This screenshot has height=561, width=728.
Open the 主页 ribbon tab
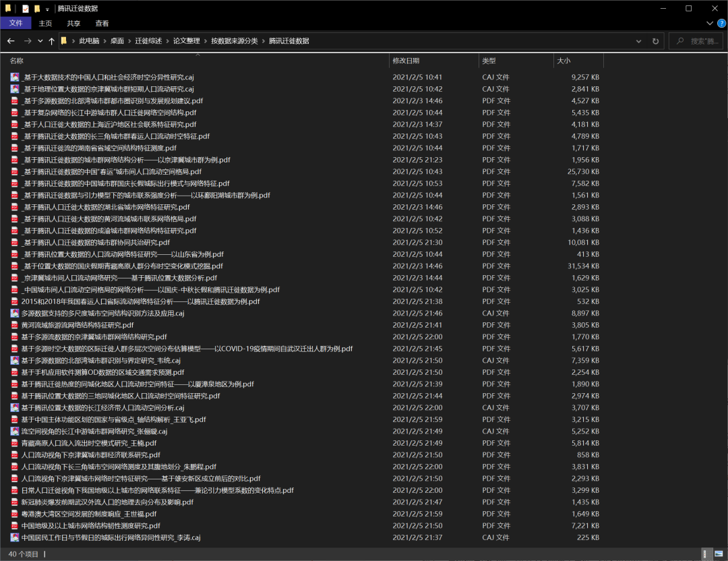(x=45, y=23)
